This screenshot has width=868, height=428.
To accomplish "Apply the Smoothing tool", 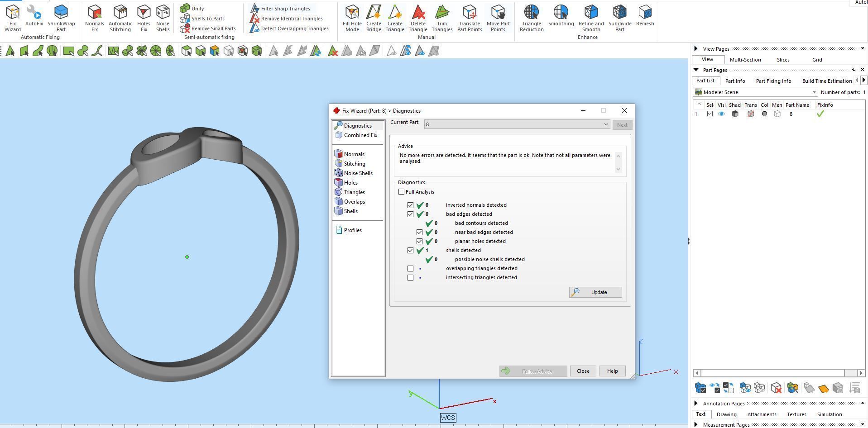I will coord(561,15).
